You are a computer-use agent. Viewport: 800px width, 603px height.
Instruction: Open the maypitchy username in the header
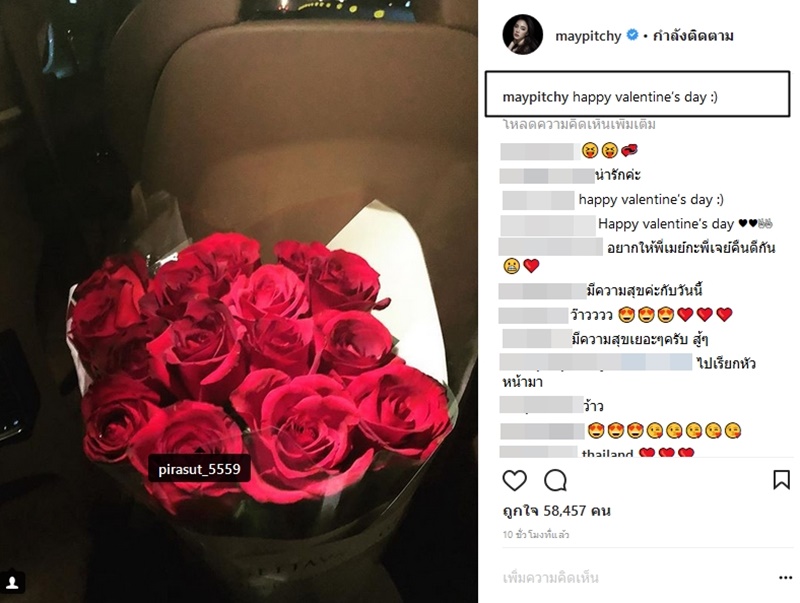[x=588, y=36]
